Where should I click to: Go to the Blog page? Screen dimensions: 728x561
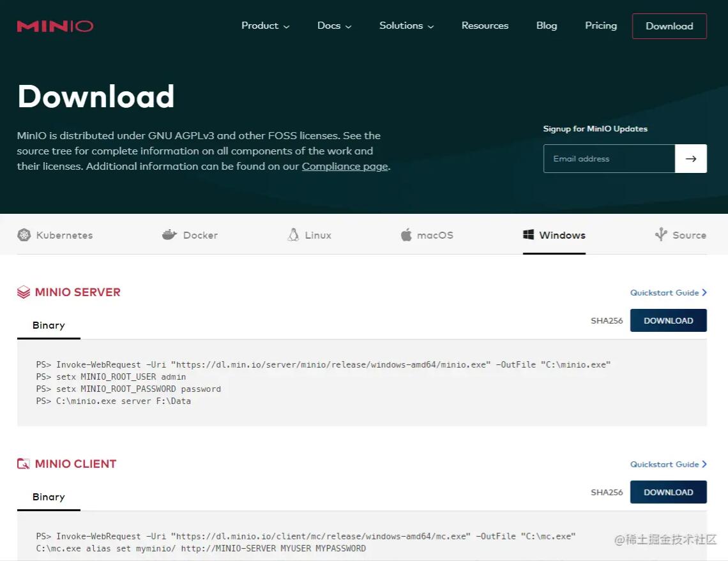pos(547,26)
